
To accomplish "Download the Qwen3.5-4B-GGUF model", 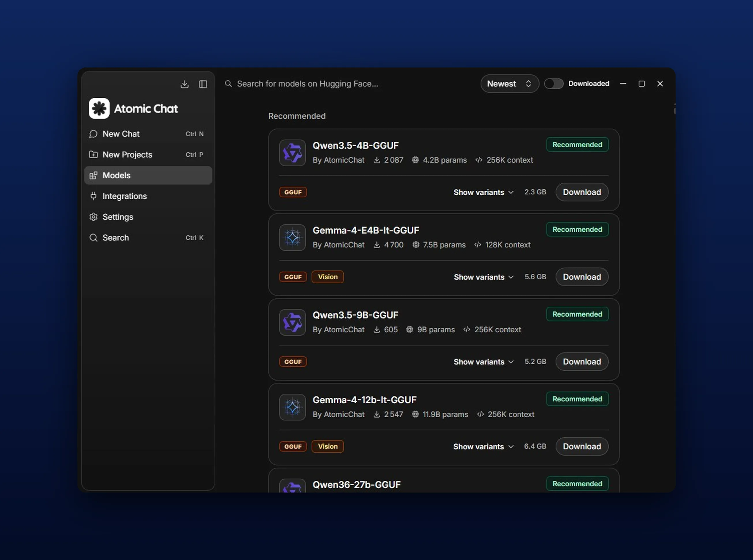I will click(x=582, y=192).
